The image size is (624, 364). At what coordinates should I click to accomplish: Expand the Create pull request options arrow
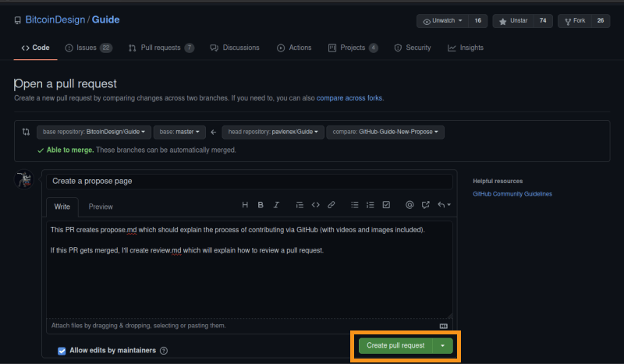[x=443, y=345]
